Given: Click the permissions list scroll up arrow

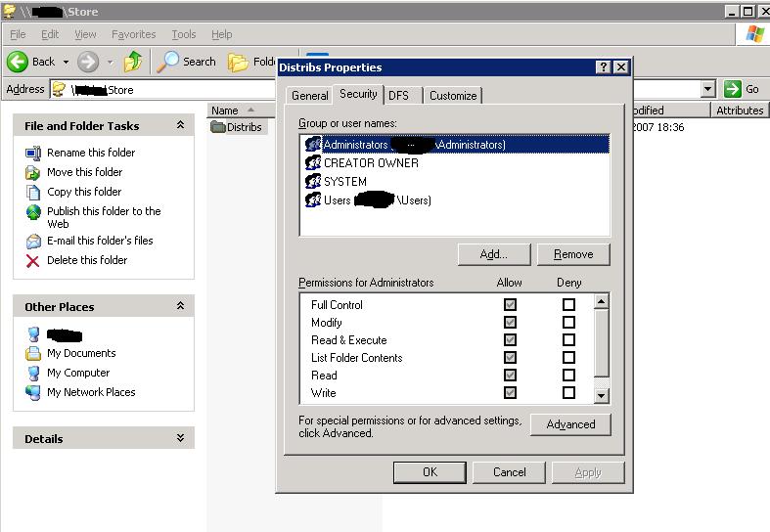Looking at the screenshot, I should tap(601, 301).
